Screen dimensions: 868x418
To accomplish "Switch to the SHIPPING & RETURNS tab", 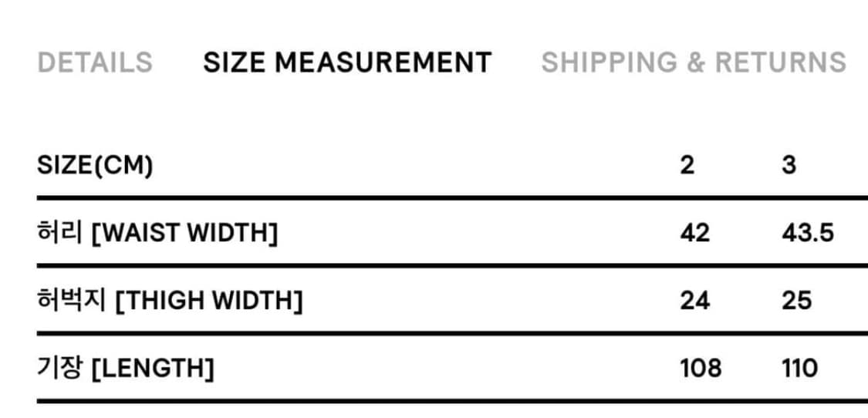I will (x=693, y=62).
